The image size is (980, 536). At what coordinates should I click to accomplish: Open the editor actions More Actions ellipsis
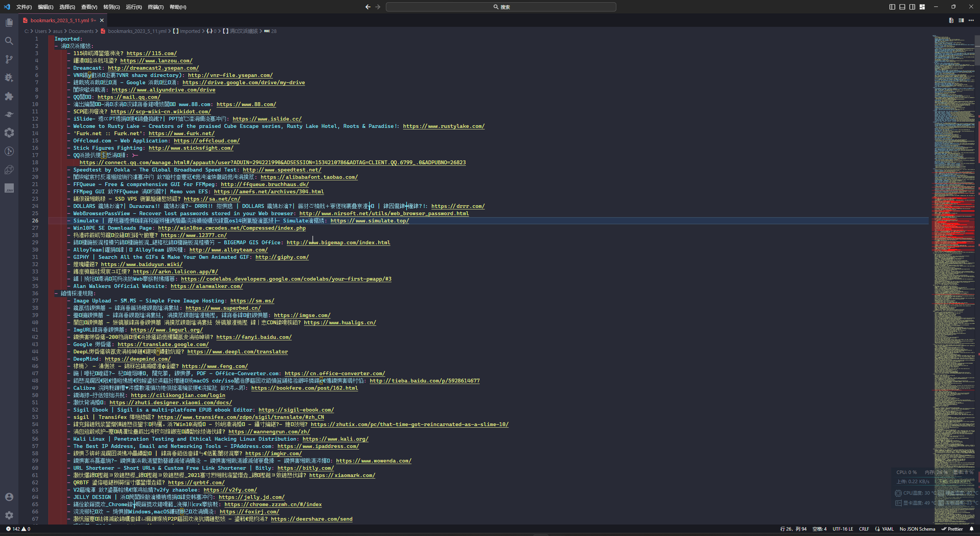[971, 21]
